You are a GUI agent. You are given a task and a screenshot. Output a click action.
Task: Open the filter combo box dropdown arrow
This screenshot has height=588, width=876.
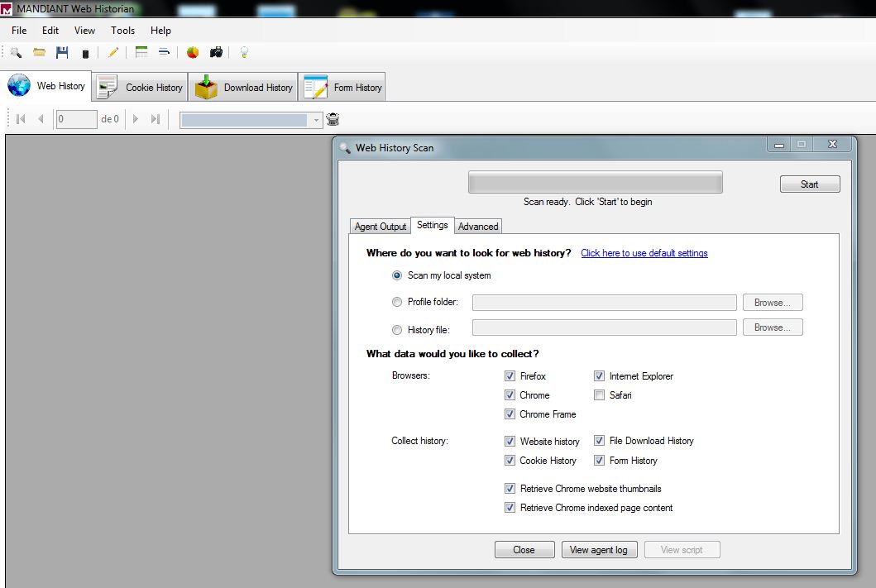click(316, 119)
